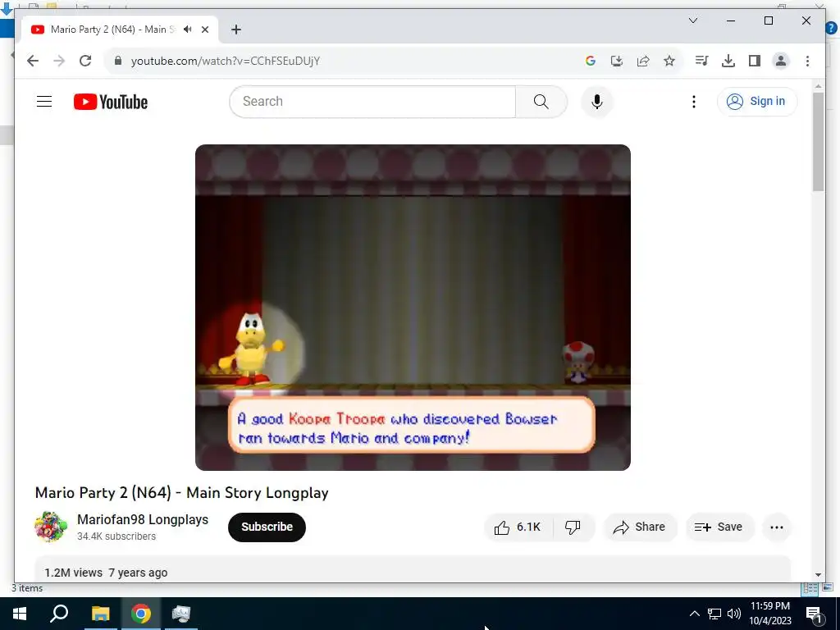Open clock showing 11:59 PM

pyautogui.click(x=769, y=614)
